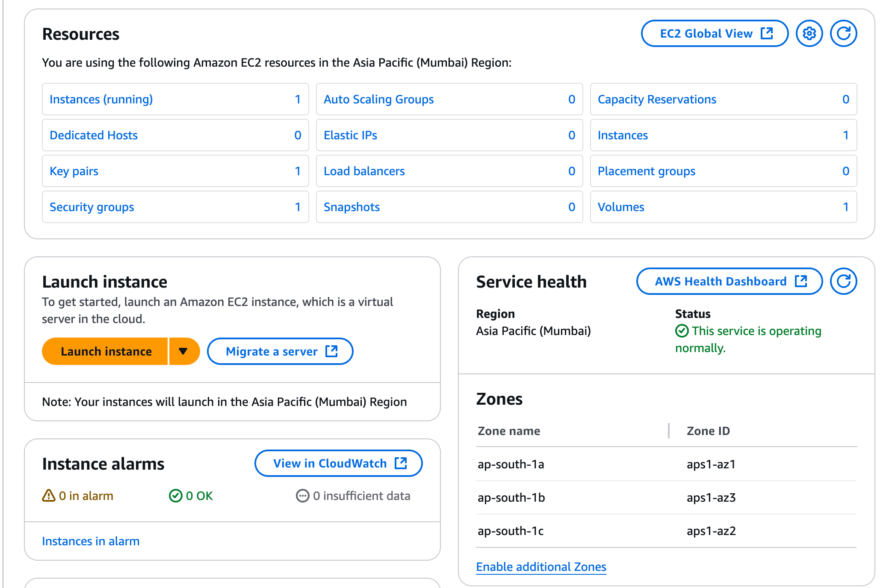Image resolution: width=892 pixels, height=588 pixels.
Task: Open the Elastic IPs resource
Action: click(x=350, y=135)
